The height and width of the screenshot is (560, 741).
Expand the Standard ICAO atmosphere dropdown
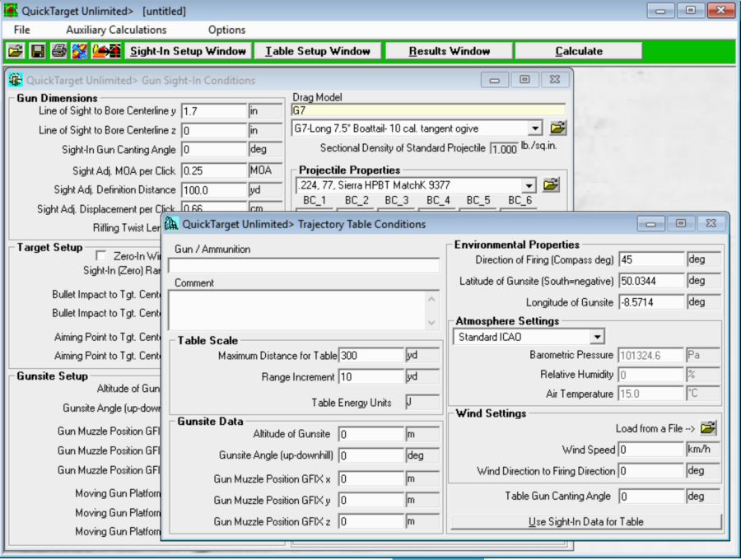coord(596,337)
